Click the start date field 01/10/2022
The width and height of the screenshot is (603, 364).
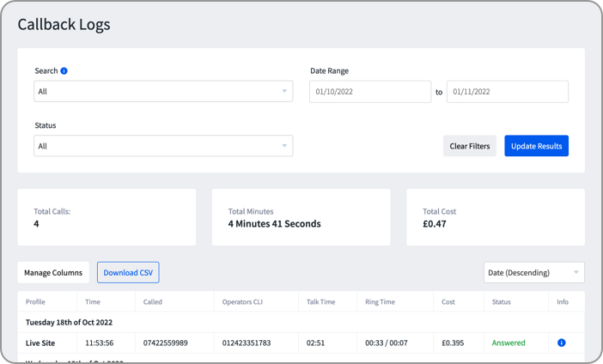coord(369,92)
